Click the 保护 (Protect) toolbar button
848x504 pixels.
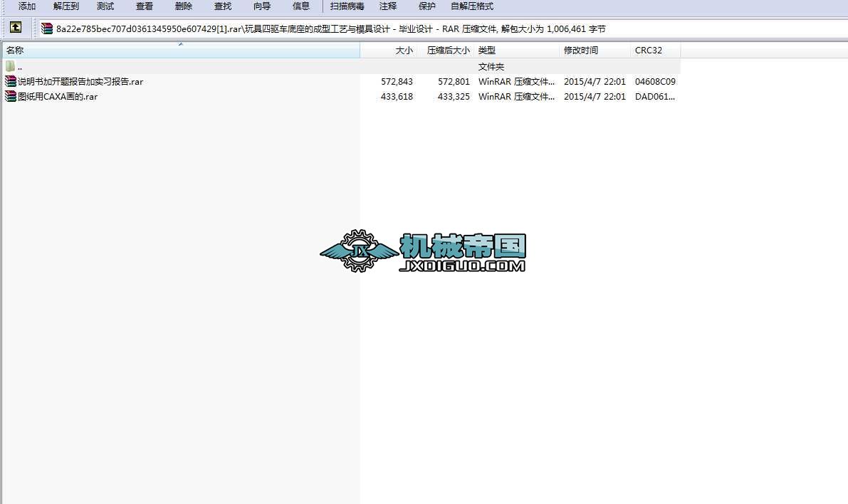[427, 6]
